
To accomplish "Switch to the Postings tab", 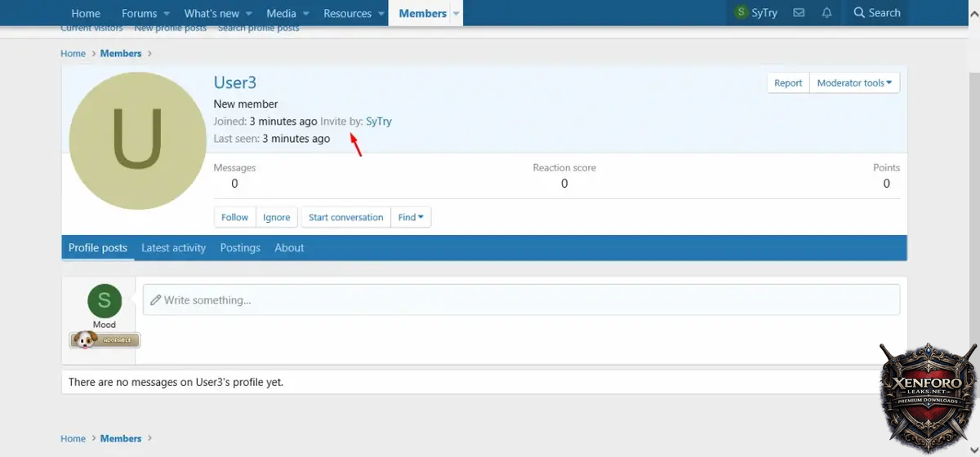I will (240, 248).
